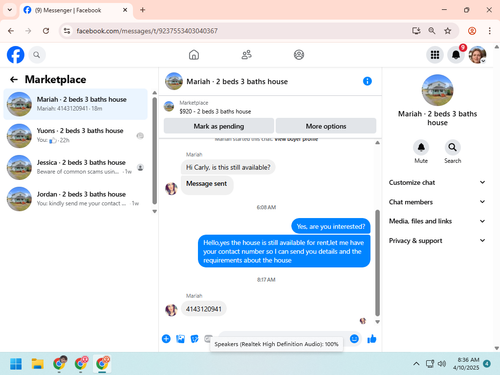This screenshot has height=375, width=500.
Task: Open Jessica conversation in chat list
Action: click(76, 167)
